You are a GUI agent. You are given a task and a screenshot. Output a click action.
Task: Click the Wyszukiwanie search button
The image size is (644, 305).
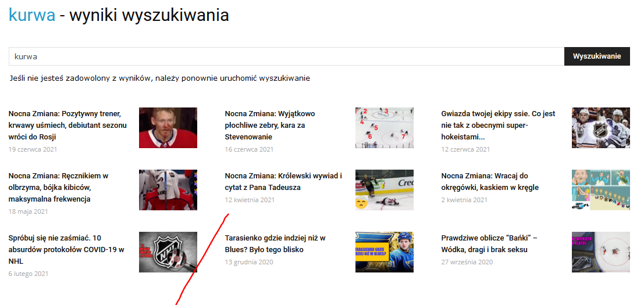tap(597, 56)
